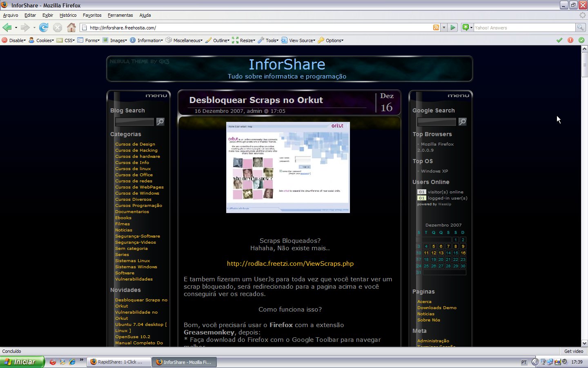This screenshot has height=368, width=588.
Task: Open Web Developer Tools menu
Action: coord(268,40)
